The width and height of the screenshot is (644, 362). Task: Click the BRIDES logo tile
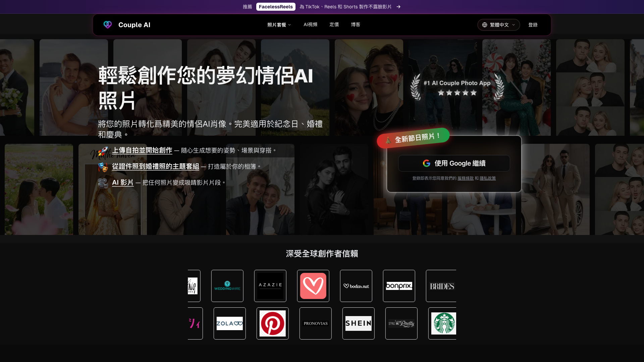[441, 286]
